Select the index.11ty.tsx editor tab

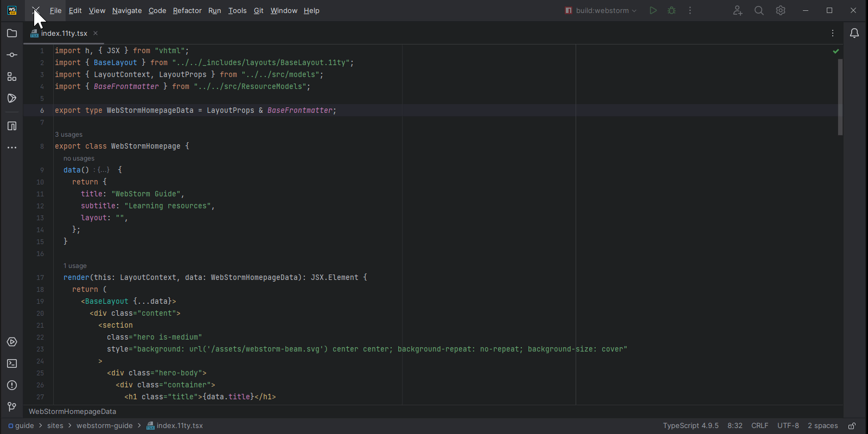pyautogui.click(x=63, y=33)
